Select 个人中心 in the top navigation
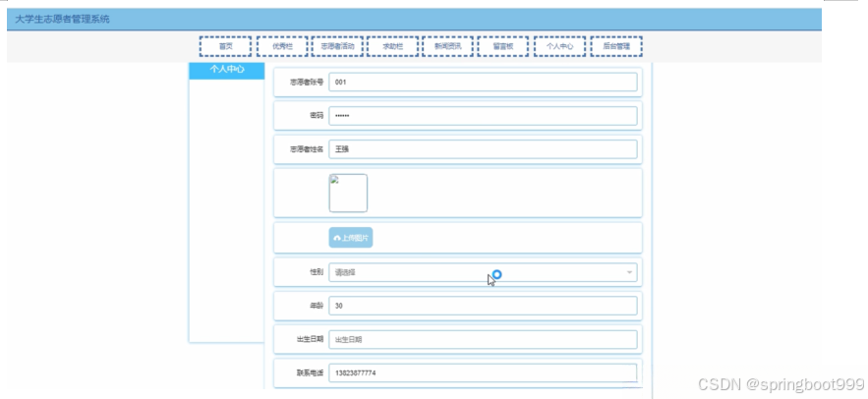The image size is (868, 399). tap(559, 46)
